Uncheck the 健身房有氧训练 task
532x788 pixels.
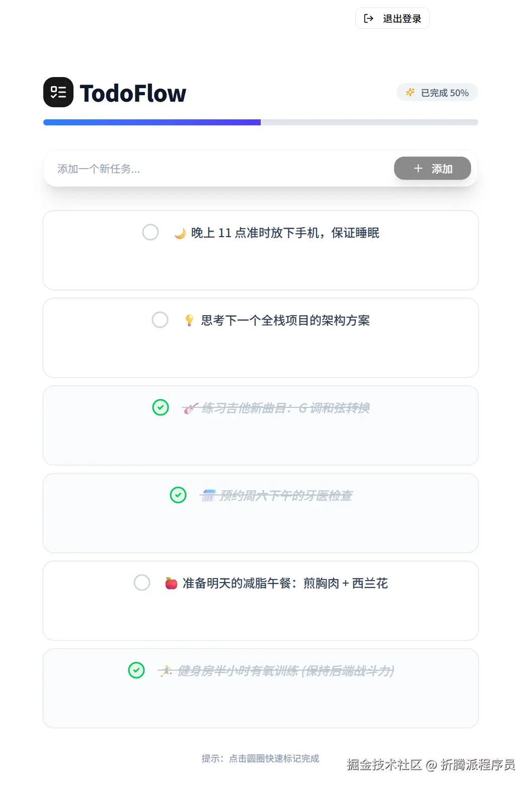136,670
